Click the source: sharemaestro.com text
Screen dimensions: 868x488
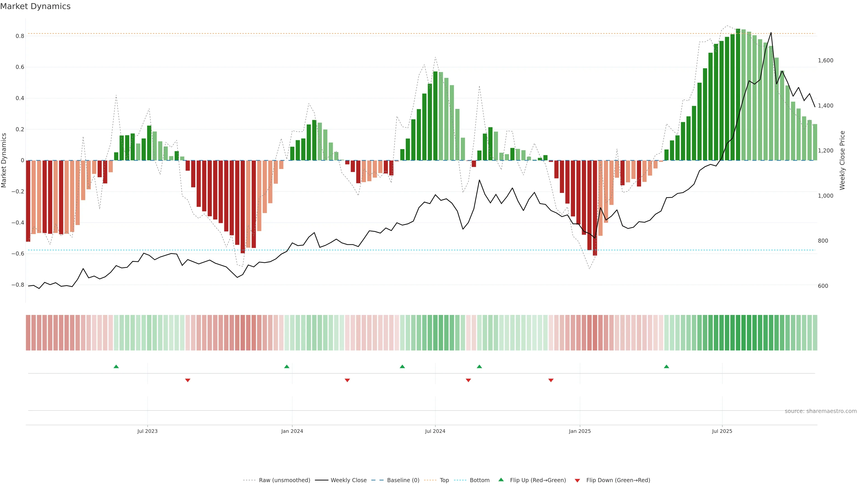[x=821, y=411]
